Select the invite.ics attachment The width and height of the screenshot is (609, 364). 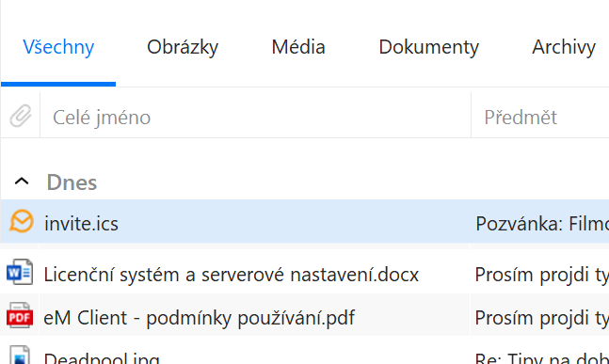tap(81, 224)
